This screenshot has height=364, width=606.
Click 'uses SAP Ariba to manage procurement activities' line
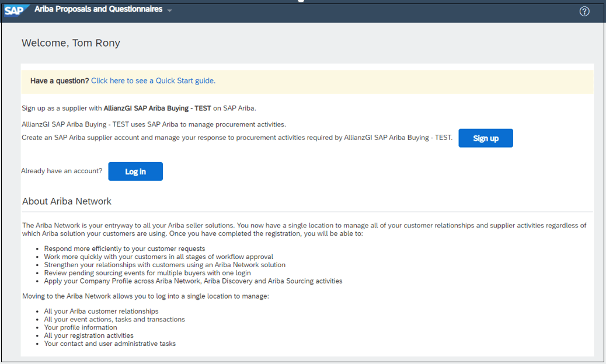coord(154,124)
